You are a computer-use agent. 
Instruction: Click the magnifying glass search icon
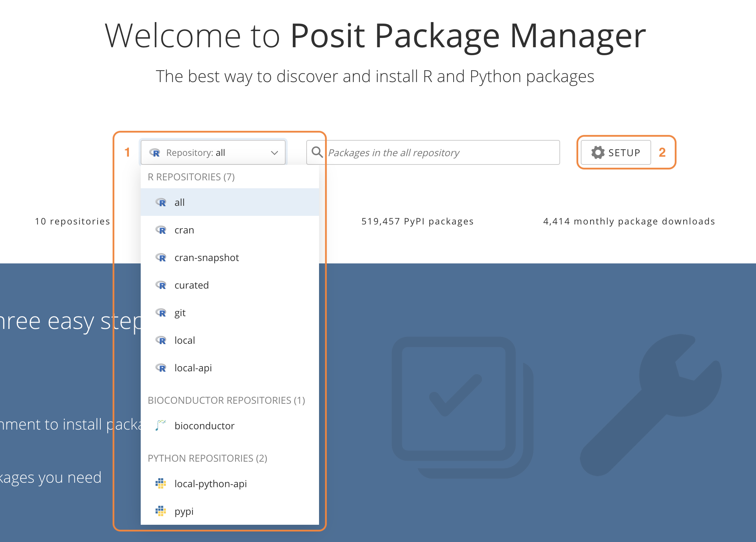pos(317,152)
